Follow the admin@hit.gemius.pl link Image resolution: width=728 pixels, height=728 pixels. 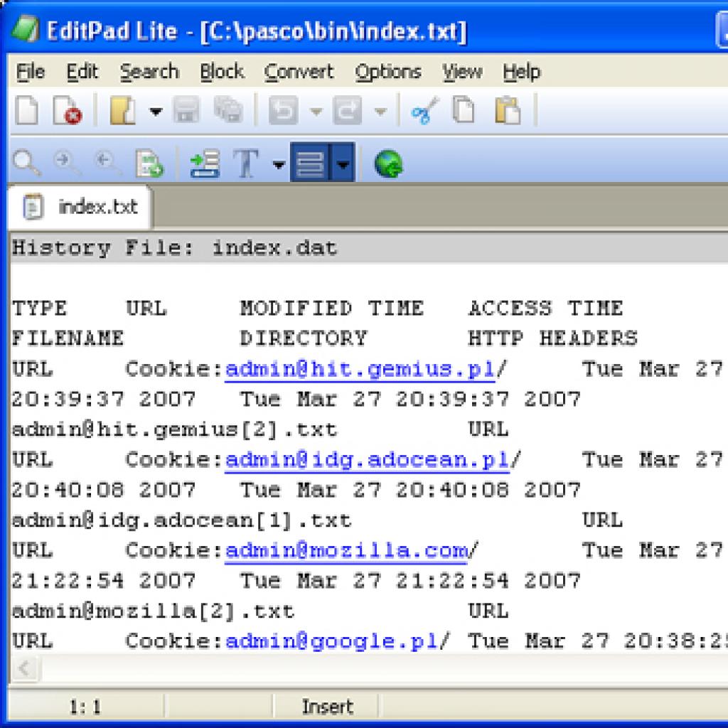point(360,370)
